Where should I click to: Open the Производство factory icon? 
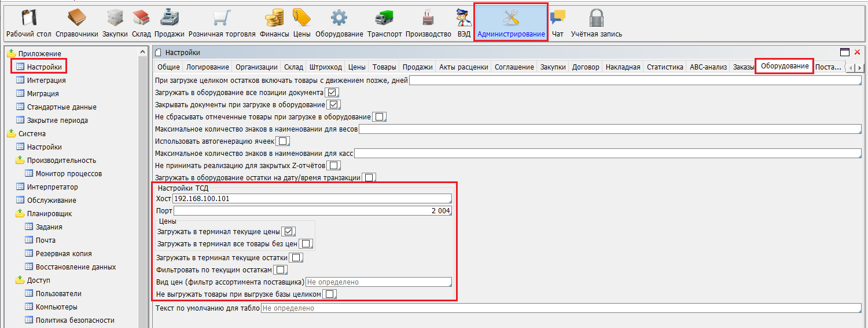[x=428, y=19]
